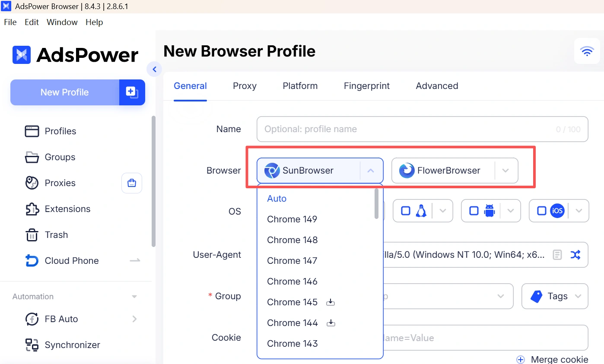604x364 pixels.
Task: Click the Wi-Fi network status icon
Action: (x=587, y=51)
